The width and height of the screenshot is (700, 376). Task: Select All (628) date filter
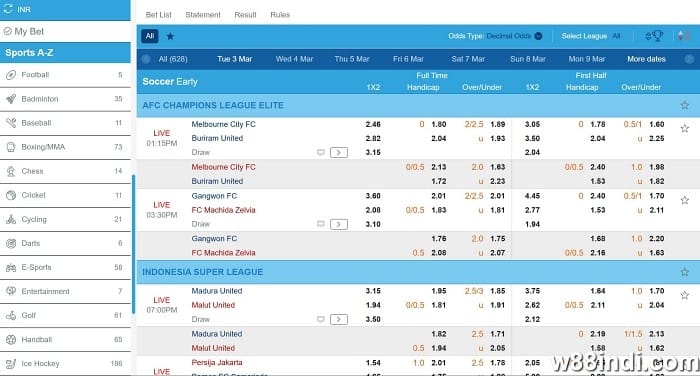click(173, 59)
